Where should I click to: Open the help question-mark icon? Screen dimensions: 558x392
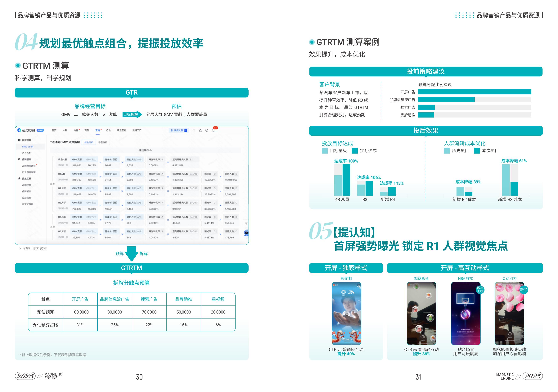coord(207,130)
